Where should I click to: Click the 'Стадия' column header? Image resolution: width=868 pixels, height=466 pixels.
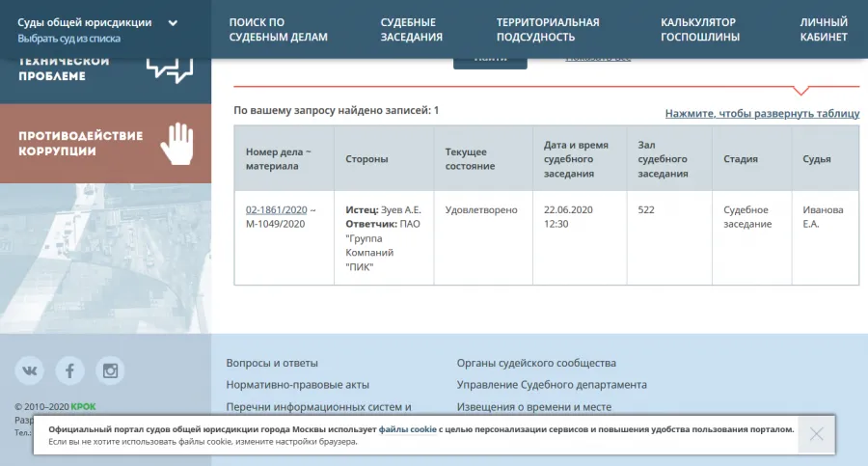click(x=751, y=159)
